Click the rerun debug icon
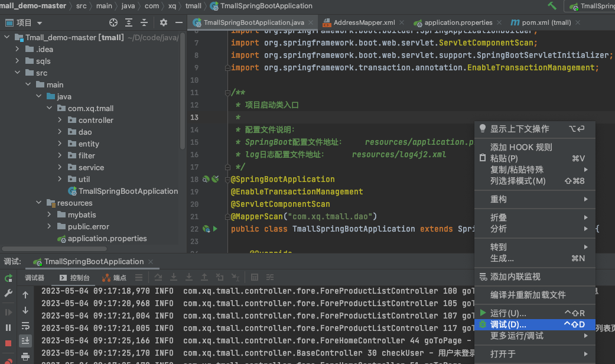Screen dimensions: 615x364 8,278
